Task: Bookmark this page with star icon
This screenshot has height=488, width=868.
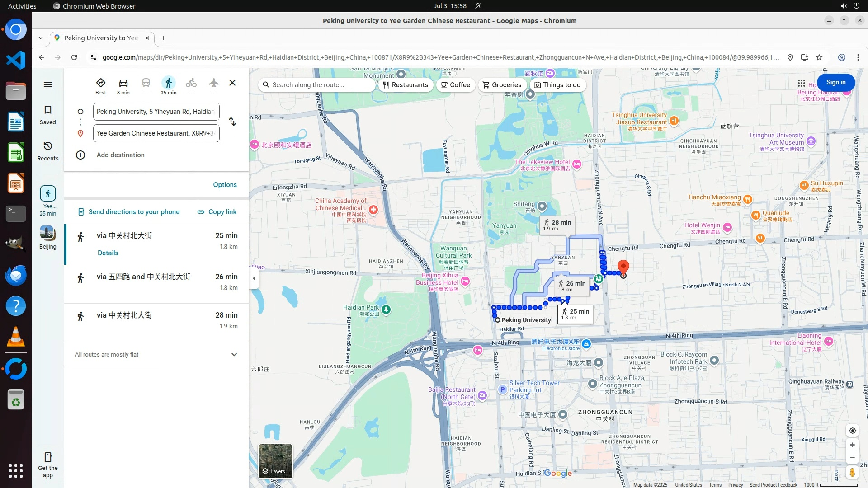Action: pyautogui.click(x=819, y=57)
